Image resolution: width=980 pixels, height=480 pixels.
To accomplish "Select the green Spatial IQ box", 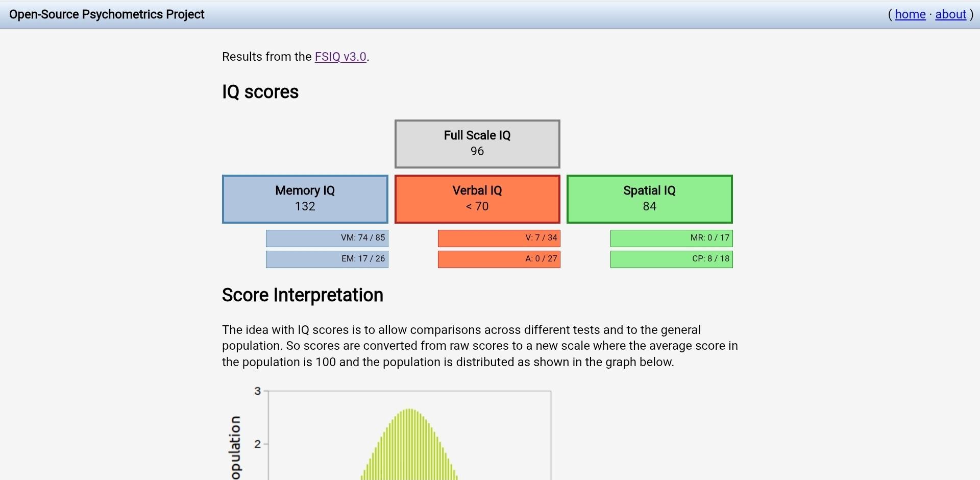I will click(x=649, y=199).
